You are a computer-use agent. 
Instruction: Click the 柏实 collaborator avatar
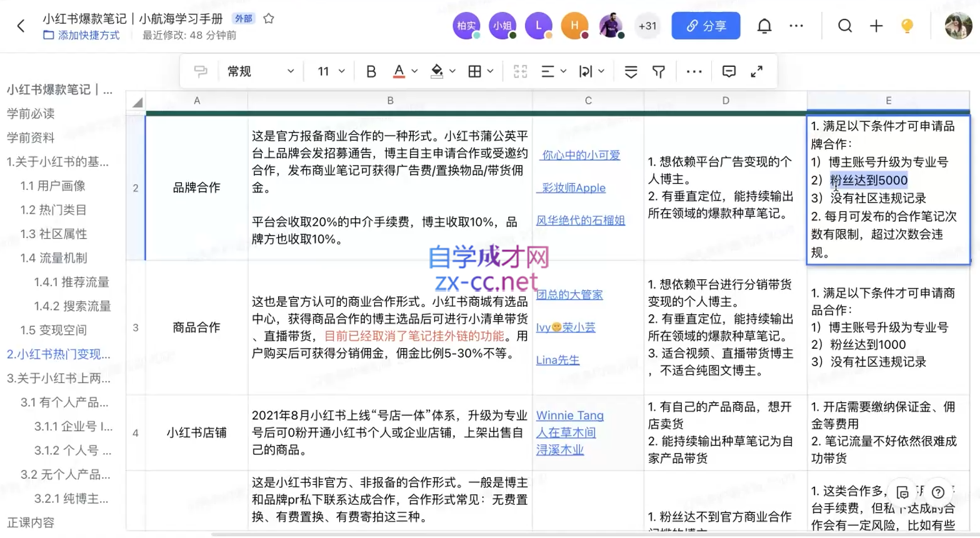tap(466, 26)
